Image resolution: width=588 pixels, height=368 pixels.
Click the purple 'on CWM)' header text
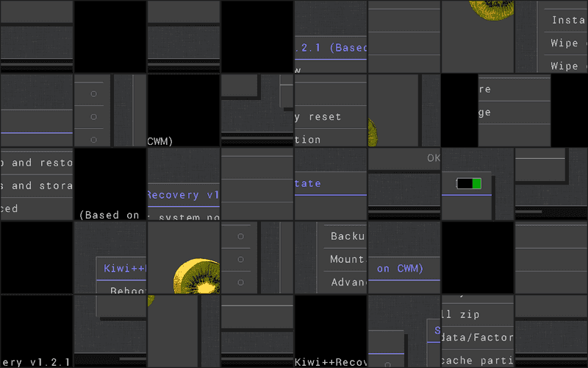click(400, 269)
